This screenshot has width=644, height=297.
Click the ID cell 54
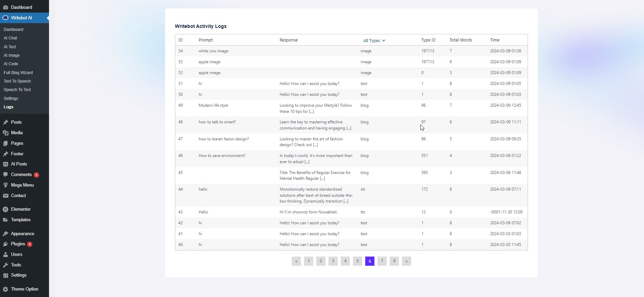[180, 51]
